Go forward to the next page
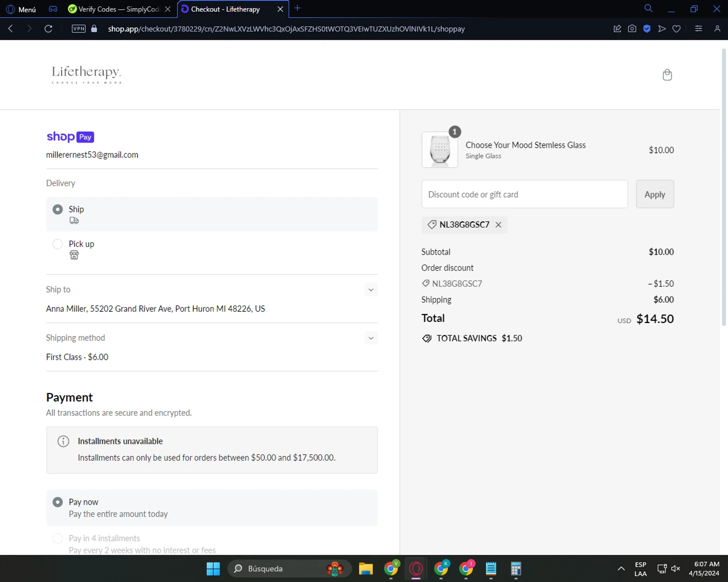728x582 pixels. [x=29, y=29]
